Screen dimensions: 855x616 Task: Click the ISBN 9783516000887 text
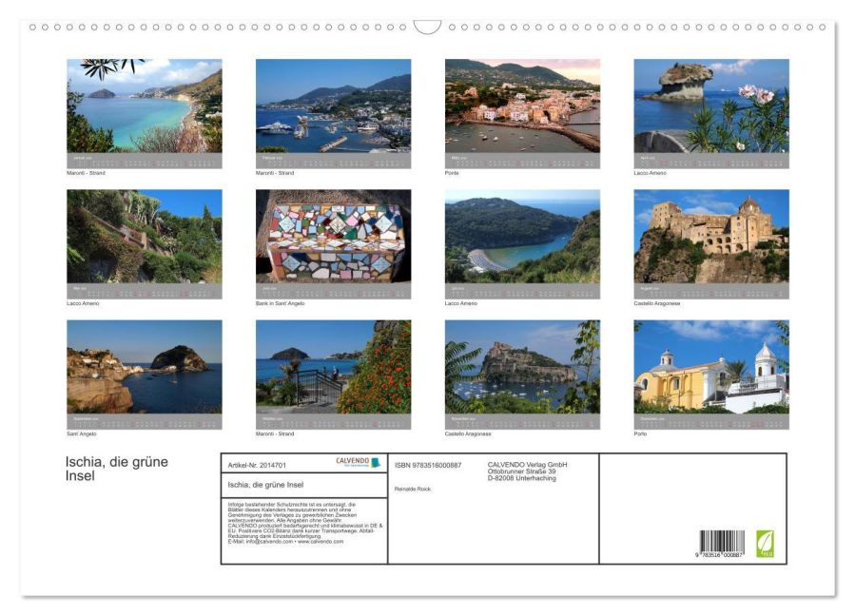[x=428, y=466]
